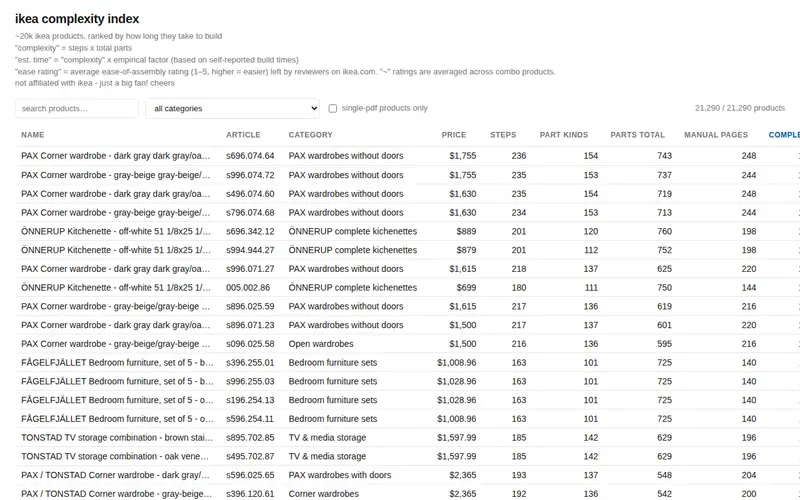Select article s796.074.68 cell
Image resolution: width=800 pixels, height=500 pixels.
[250, 212]
